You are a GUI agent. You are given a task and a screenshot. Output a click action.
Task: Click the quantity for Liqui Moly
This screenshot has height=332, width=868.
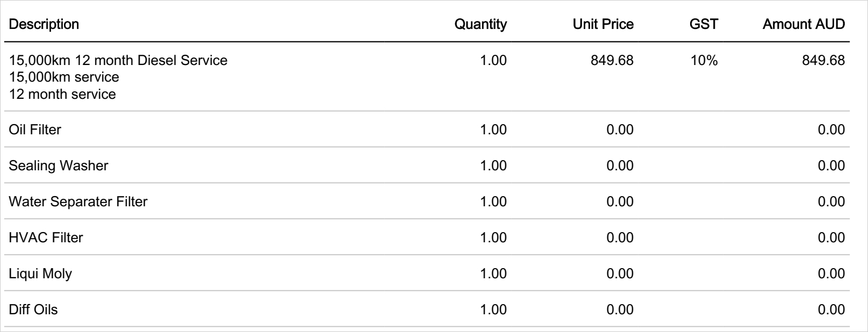(x=493, y=273)
